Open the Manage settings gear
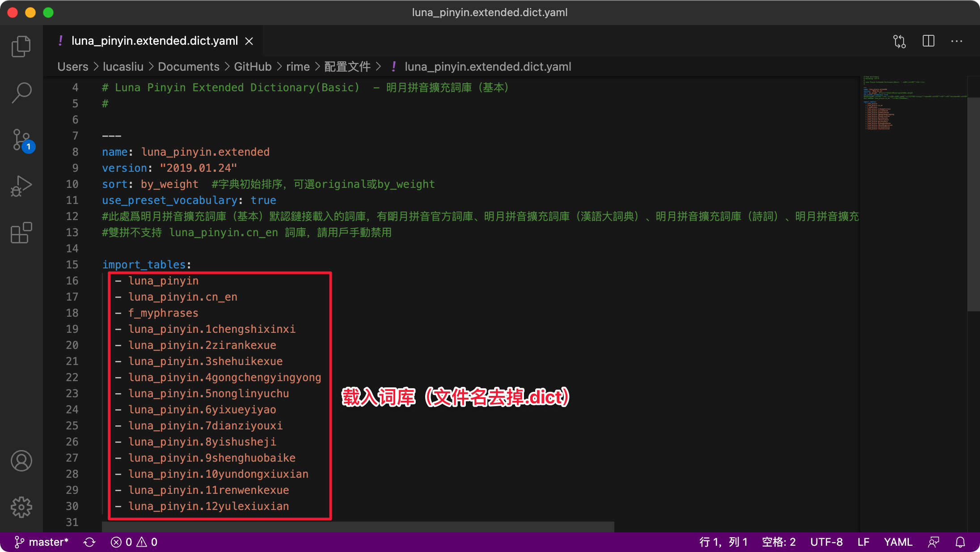Image resolution: width=980 pixels, height=552 pixels. pos(21,507)
